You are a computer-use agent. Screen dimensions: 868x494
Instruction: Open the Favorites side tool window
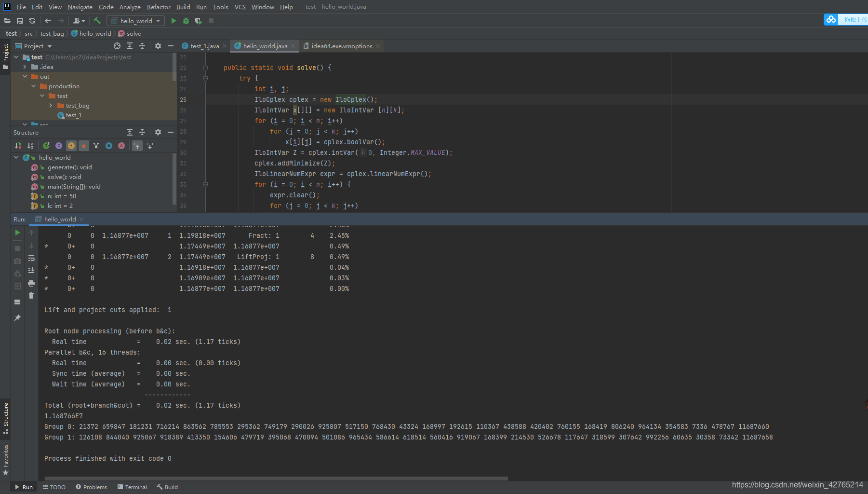6,460
